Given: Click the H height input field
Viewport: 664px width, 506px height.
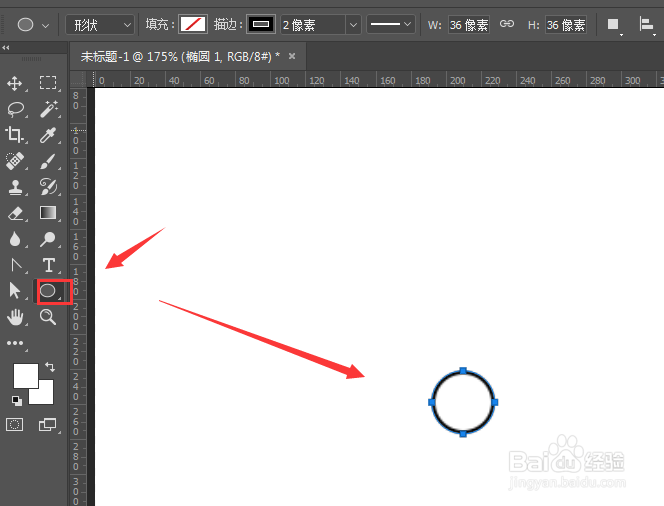Looking at the screenshot, I should (566, 25).
